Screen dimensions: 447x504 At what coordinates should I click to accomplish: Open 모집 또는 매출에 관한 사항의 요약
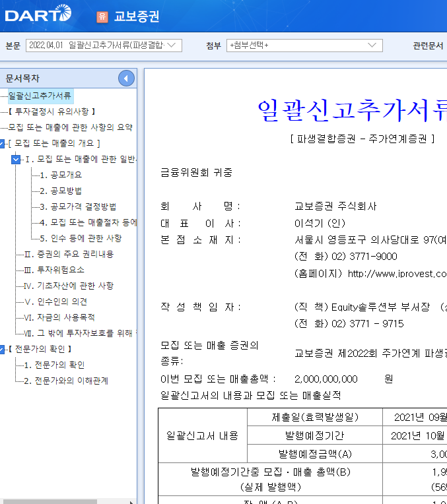coord(70,127)
